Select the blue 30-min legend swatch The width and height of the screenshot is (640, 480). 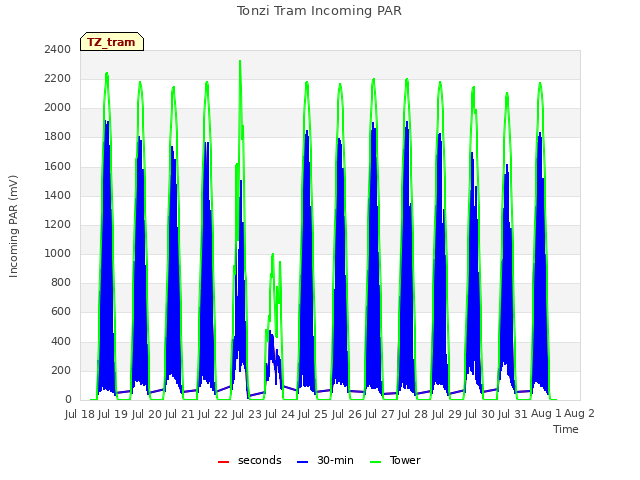coord(302,462)
